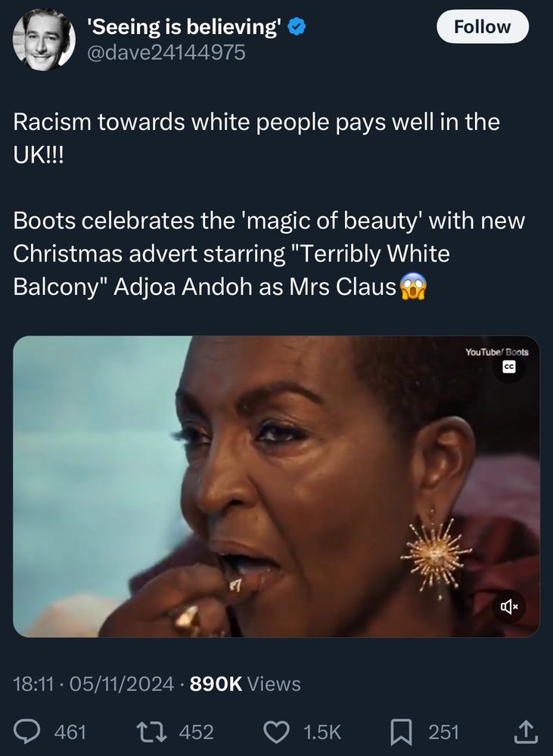
Task: Unmute the video with speaker icon
Action: [x=509, y=606]
